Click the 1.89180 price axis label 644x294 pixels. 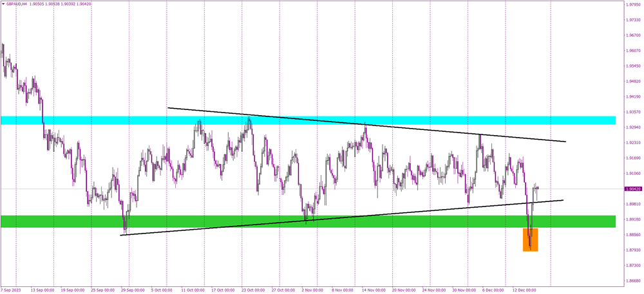(x=634, y=220)
